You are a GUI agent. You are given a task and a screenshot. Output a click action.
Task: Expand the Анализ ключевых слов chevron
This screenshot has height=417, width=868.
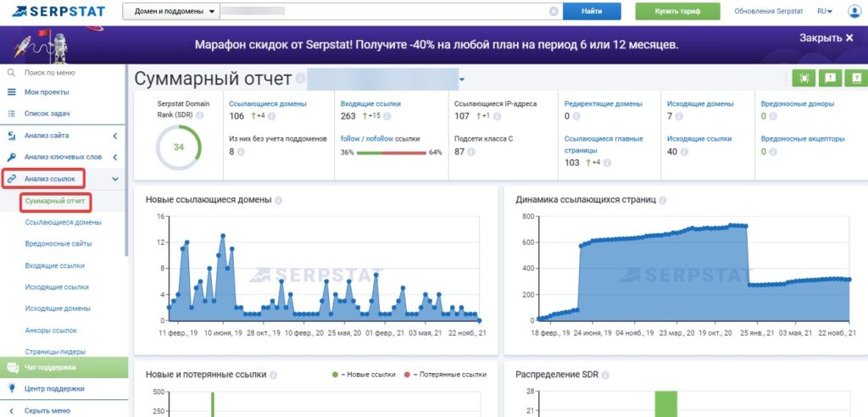(x=115, y=158)
